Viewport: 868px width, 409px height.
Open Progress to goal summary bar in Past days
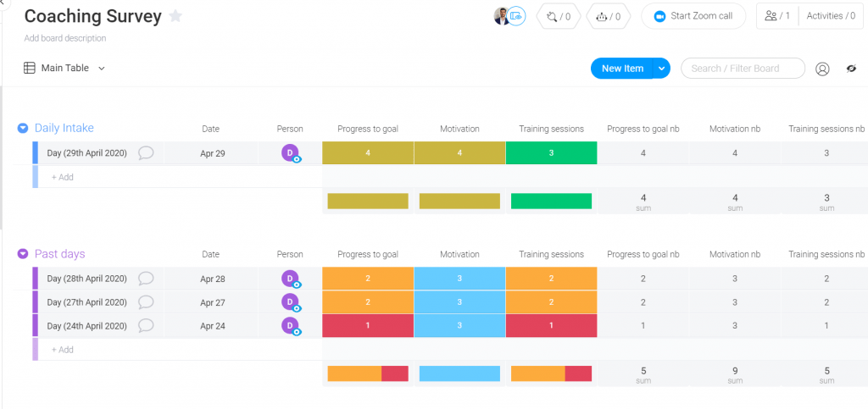[x=368, y=373]
